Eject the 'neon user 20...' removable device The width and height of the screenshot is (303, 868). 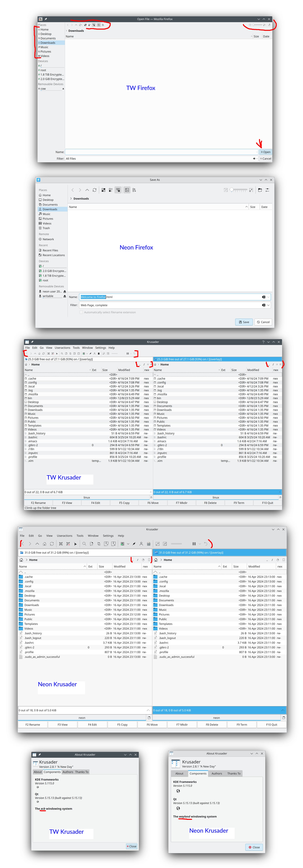coord(65,291)
